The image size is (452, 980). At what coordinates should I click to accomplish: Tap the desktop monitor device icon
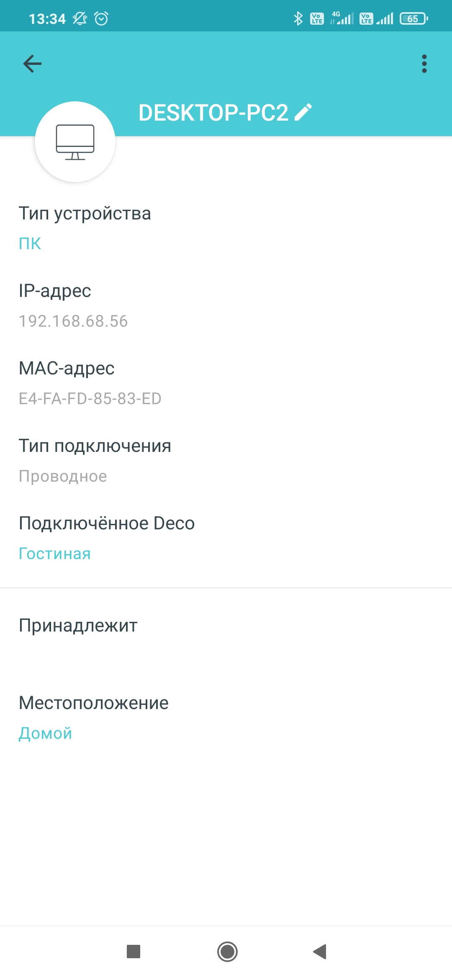pyautogui.click(x=75, y=142)
